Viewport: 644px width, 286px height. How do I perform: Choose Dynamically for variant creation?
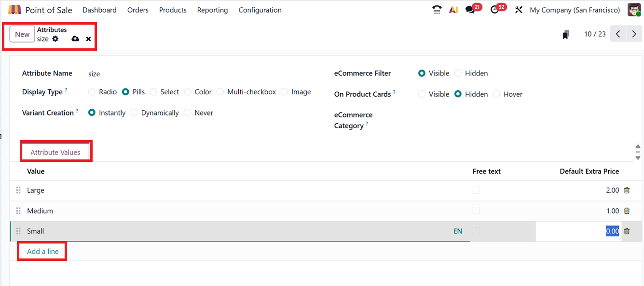(135, 113)
